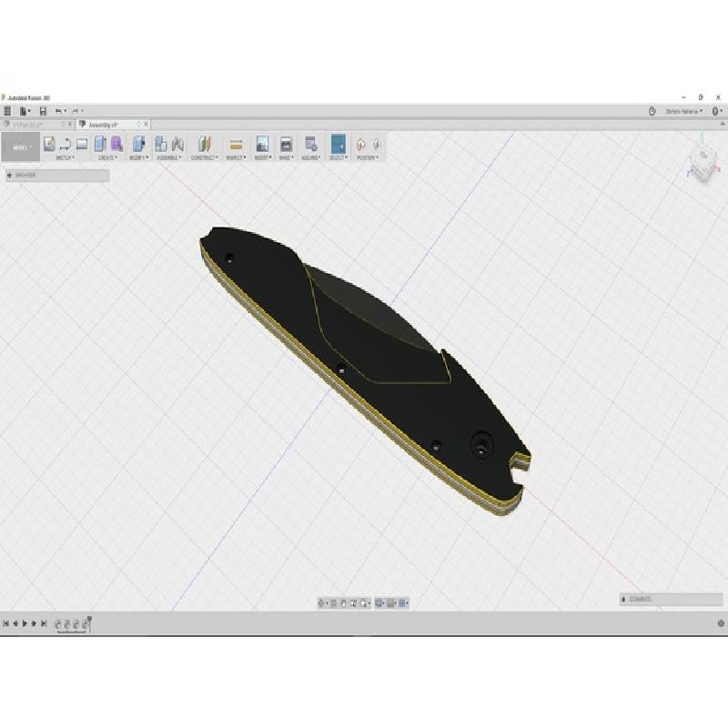Select the last timeline feature icon

(85, 624)
